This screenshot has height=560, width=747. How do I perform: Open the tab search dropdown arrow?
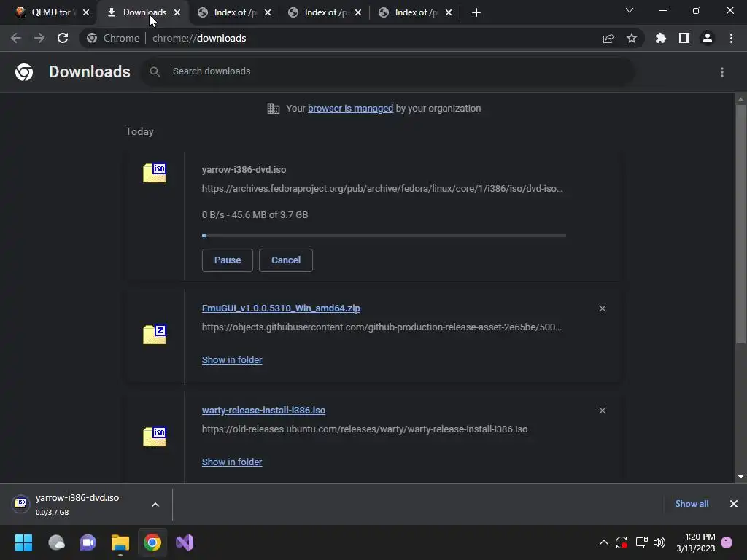click(630, 10)
